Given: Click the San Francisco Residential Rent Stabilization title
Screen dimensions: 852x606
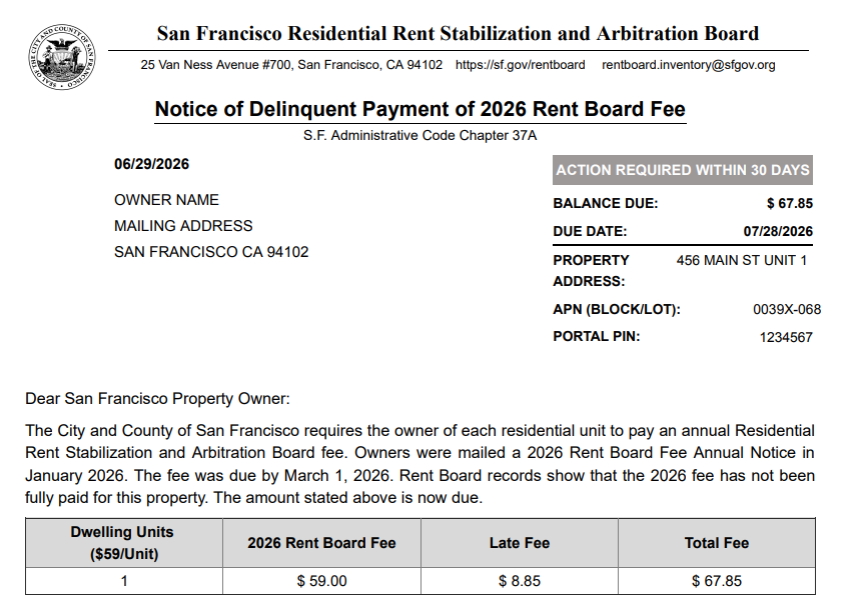Looking at the screenshot, I should [x=458, y=34].
